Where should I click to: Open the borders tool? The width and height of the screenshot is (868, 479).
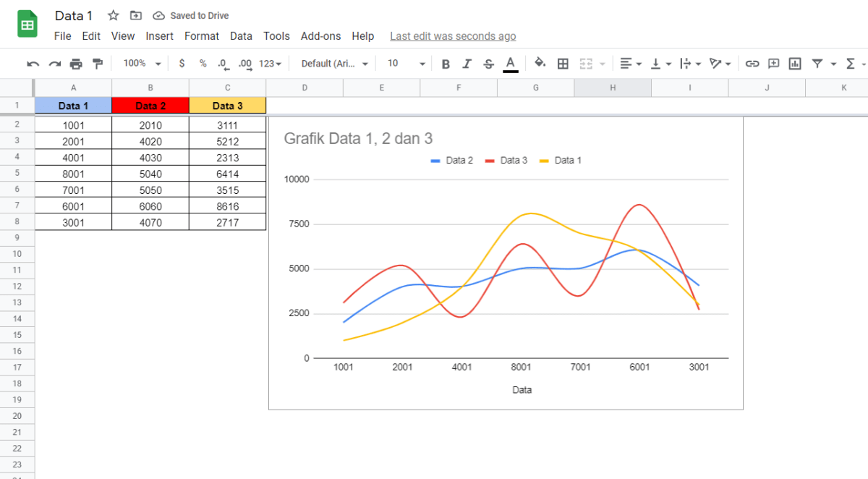tap(563, 63)
